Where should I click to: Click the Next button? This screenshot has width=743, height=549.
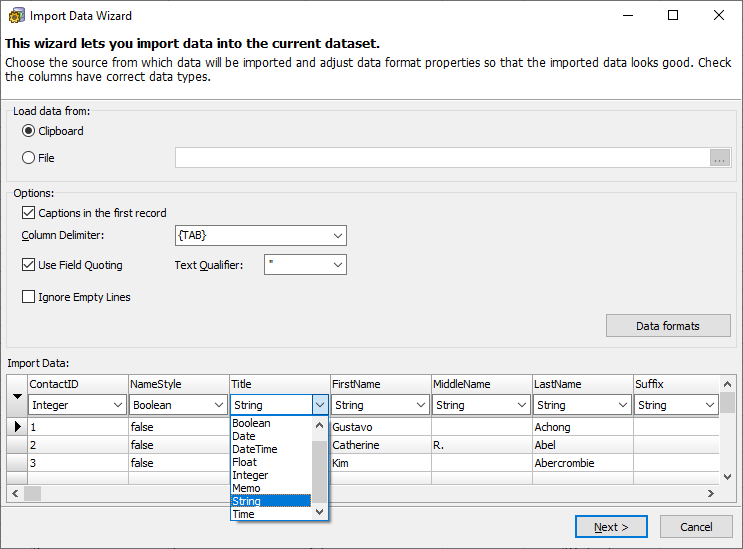pyautogui.click(x=611, y=527)
